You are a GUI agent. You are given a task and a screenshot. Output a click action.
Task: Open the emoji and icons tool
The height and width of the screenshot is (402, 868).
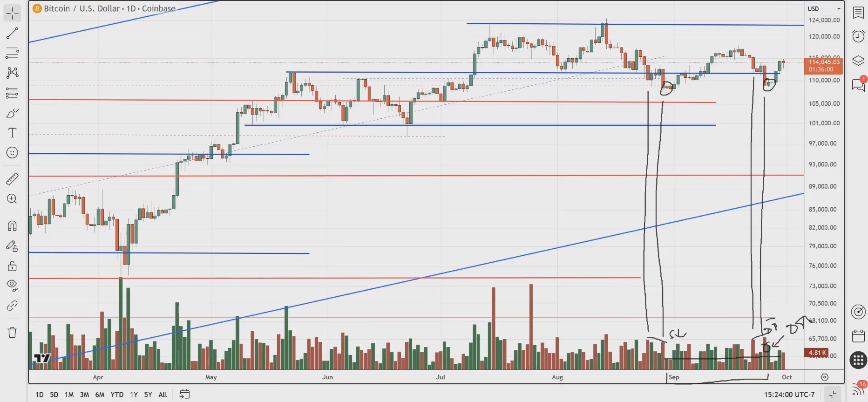(x=12, y=153)
